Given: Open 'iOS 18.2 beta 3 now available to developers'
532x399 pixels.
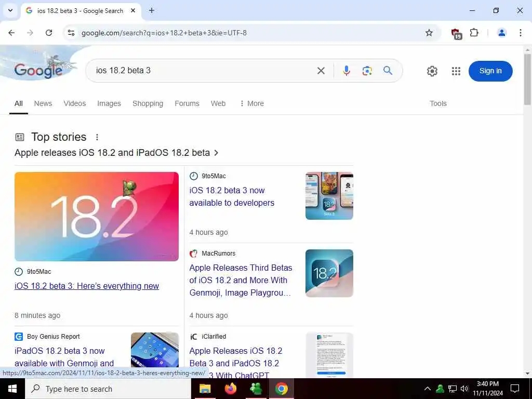Looking at the screenshot, I should click(232, 196).
